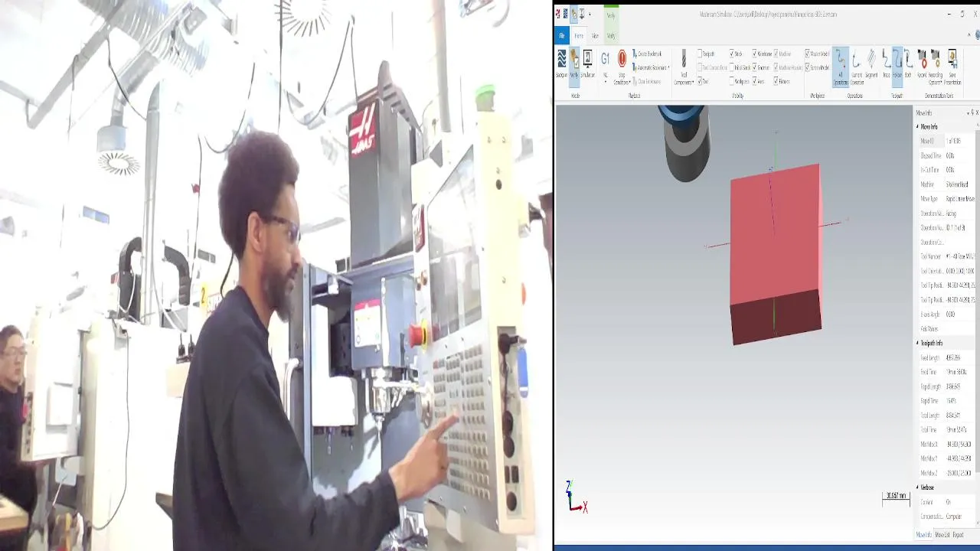Switch to Simulation mode
The width and height of the screenshot is (980, 551).
pos(587,63)
